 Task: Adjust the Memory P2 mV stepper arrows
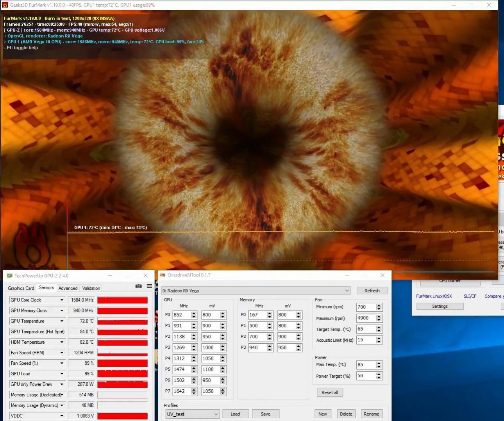(x=298, y=337)
